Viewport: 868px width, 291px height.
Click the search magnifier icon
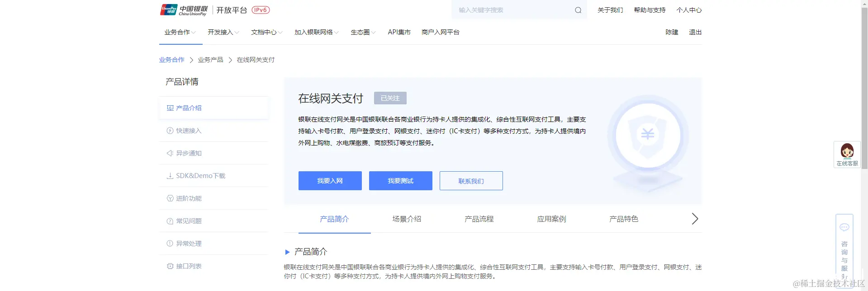pyautogui.click(x=578, y=10)
